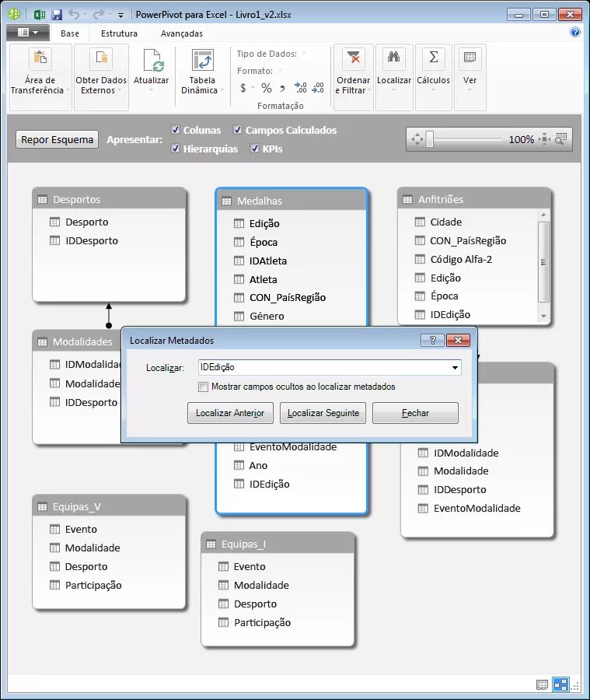Expand customize quick access toolbar arrow

[x=120, y=16]
